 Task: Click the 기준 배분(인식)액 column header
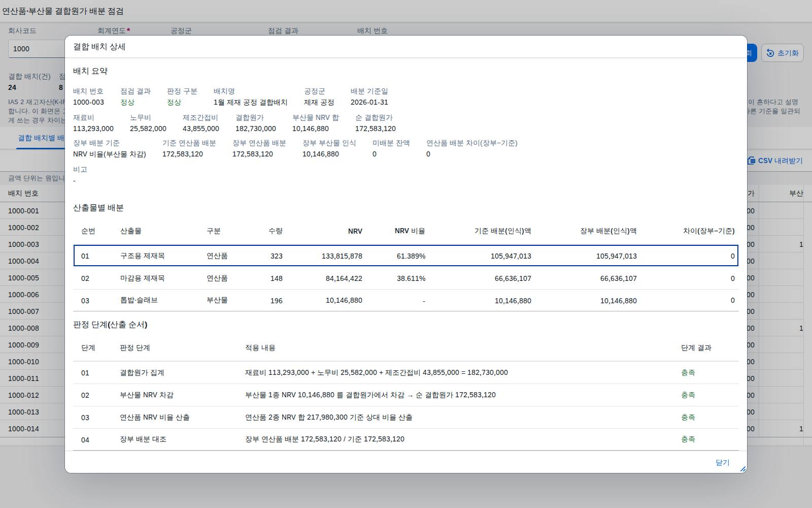click(x=503, y=231)
